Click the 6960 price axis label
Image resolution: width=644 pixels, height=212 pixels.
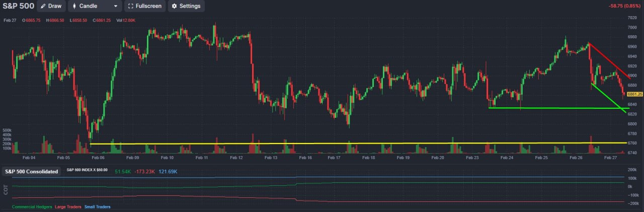[x=632, y=47]
